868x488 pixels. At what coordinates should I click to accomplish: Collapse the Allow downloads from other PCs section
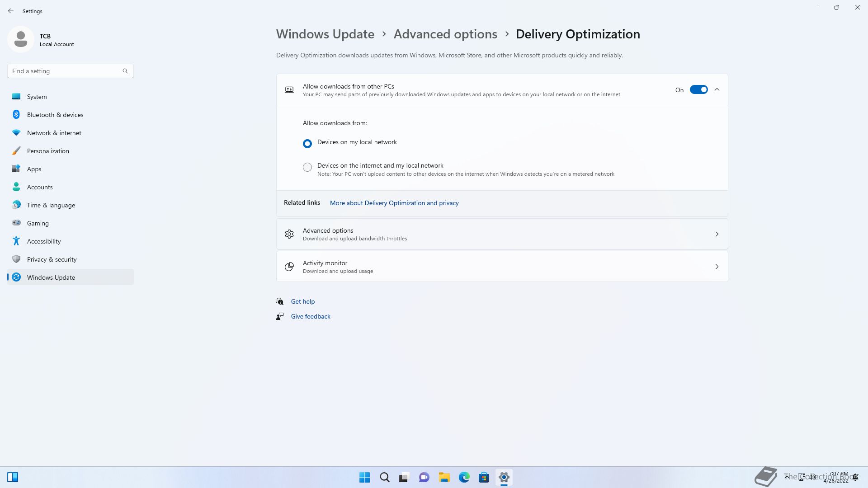pyautogui.click(x=717, y=90)
